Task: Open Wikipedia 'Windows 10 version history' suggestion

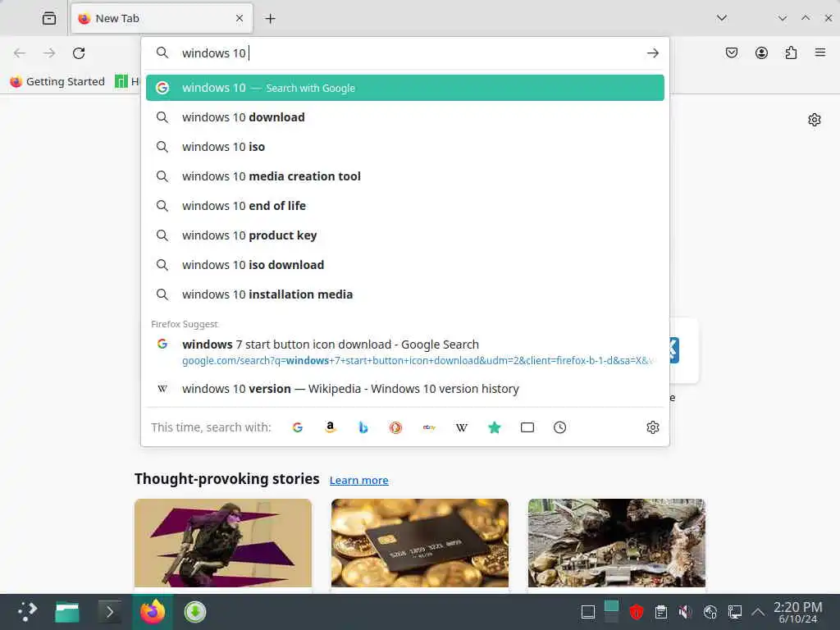Action: (405, 389)
